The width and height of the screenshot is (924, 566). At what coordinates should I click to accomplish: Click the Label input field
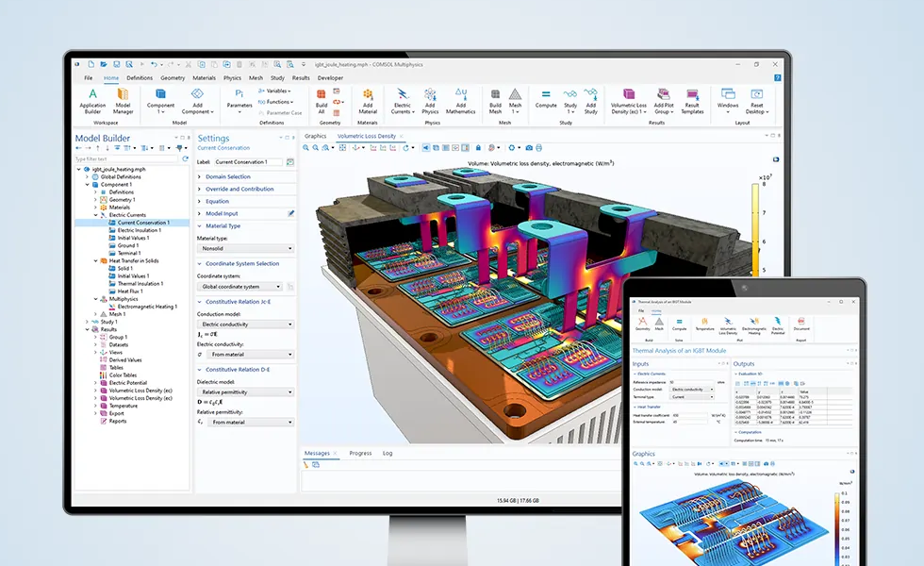tap(249, 162)
